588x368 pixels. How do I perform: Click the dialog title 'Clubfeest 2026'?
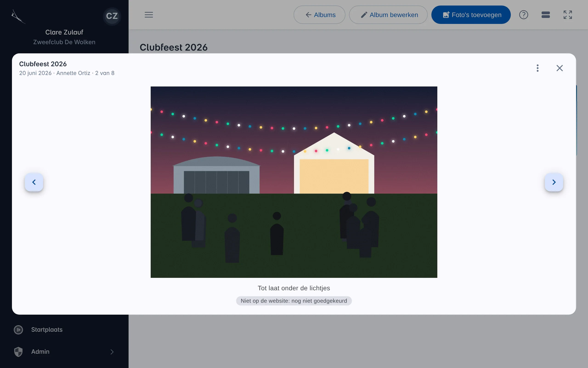pyautogui.click(x=43, y=64)
